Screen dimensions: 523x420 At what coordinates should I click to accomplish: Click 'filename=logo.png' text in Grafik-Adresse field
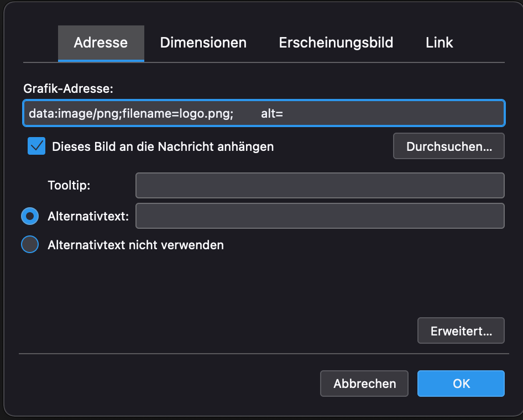(177, 114)
